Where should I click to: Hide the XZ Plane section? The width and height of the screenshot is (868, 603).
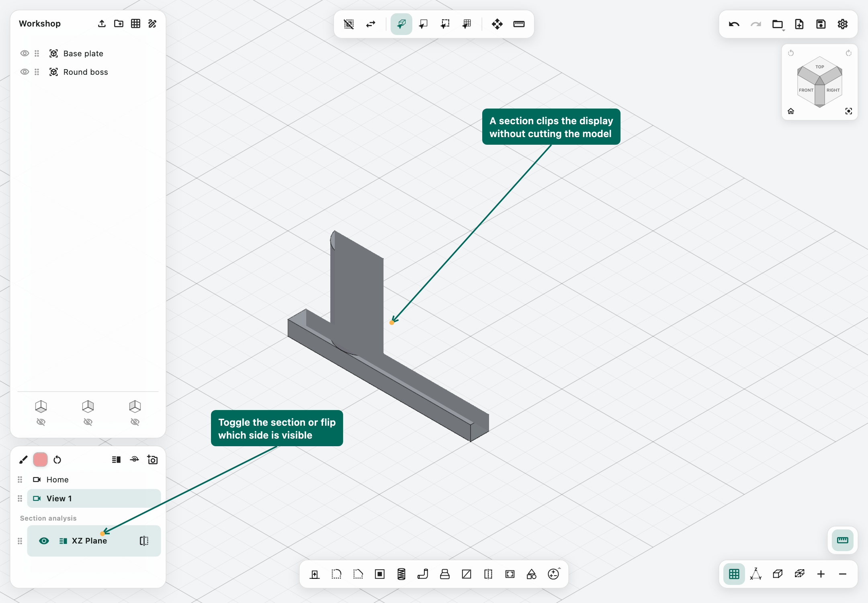click(x=44, y=541)
